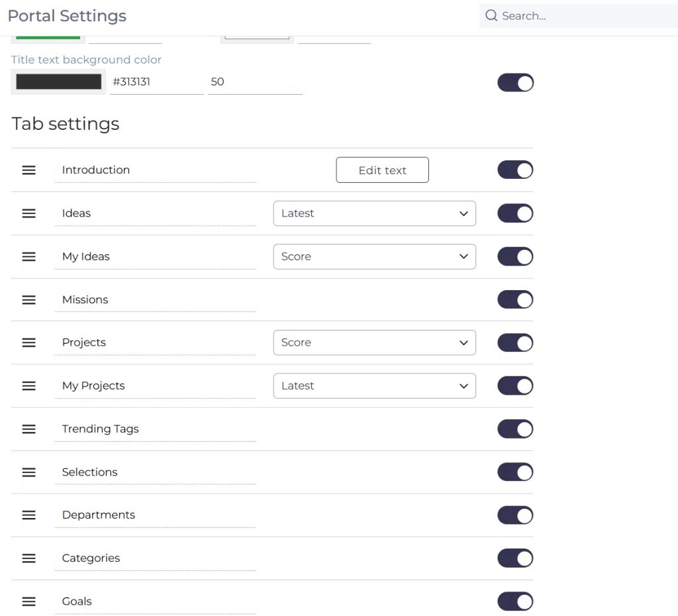Open the Ideas sort dropdown showing Latest

(375, 213)
